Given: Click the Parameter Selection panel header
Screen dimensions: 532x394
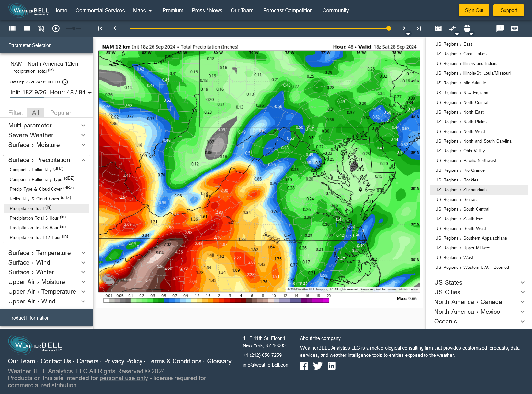Looking at the screenshot, I should point(46,45).
